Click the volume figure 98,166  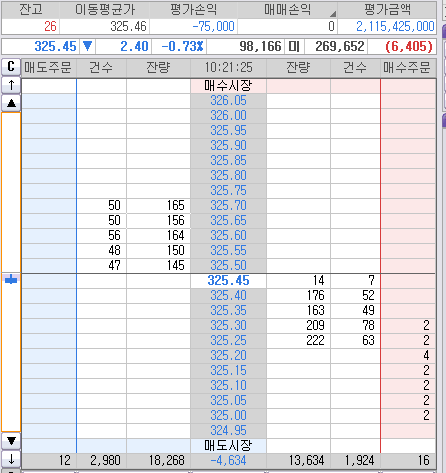coord(246,46)
